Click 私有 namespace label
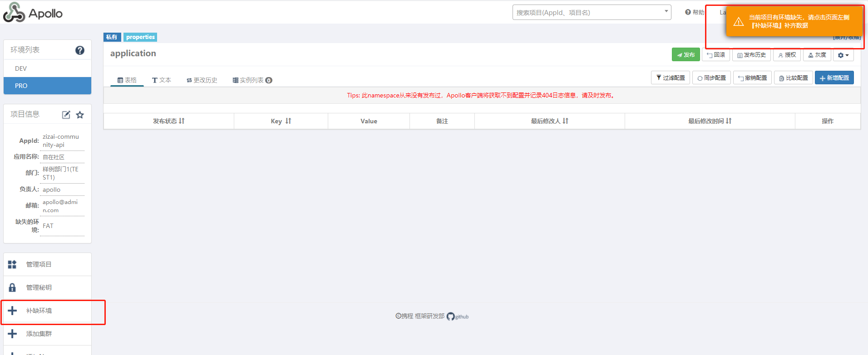 pos(112,37)
